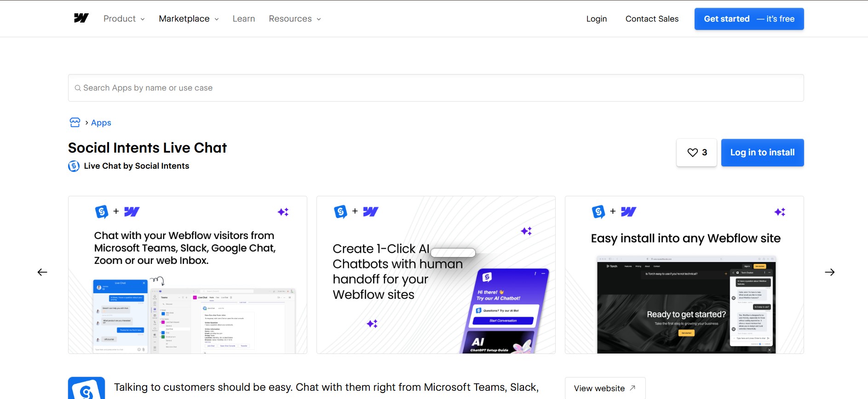Open the Resources dropdown menu
This screenshot has width=868, height=399.
[295, 19]
